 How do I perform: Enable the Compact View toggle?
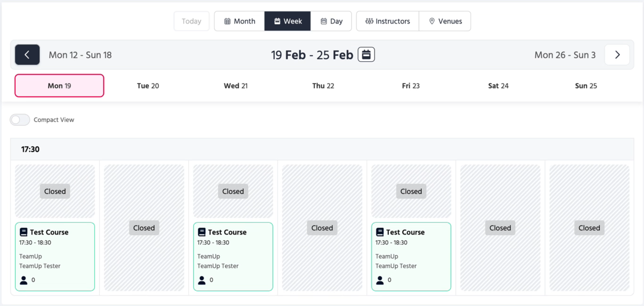click(x=20, y=120)
